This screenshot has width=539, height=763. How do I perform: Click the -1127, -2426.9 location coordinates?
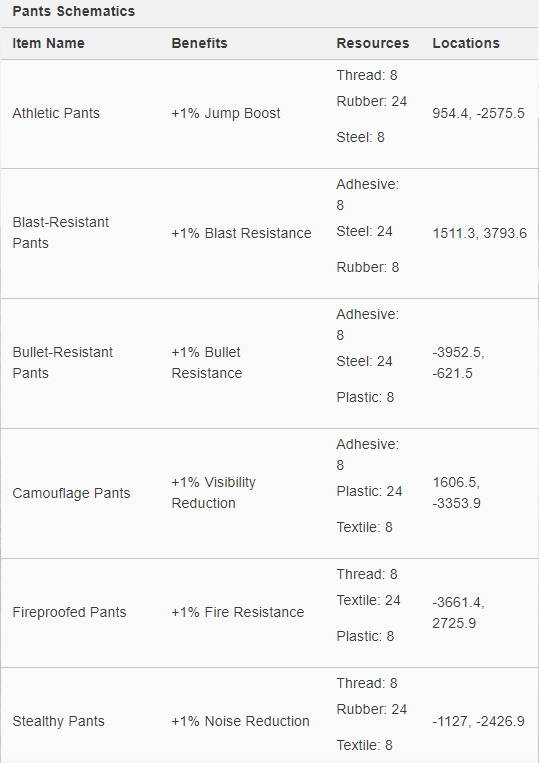pos(478,721)
